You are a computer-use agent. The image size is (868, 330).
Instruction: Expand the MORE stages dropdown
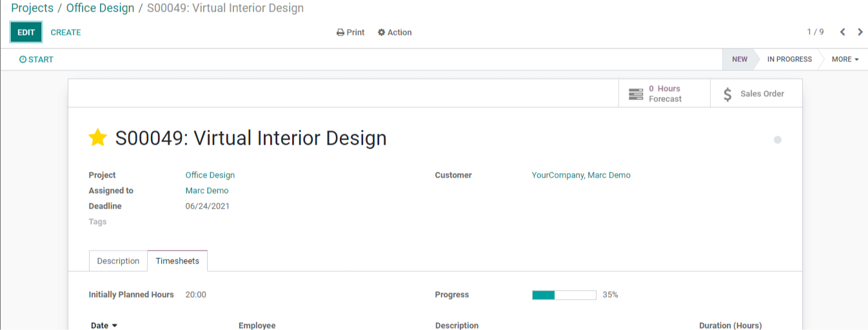[x=845, y=59]
